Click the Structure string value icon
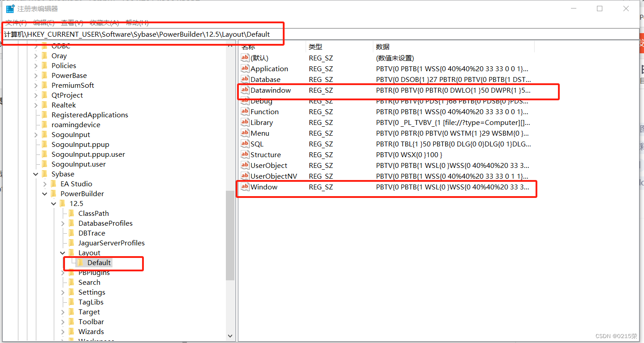Image resolution: width=644 pixels, height=343 pixels. 245,154
